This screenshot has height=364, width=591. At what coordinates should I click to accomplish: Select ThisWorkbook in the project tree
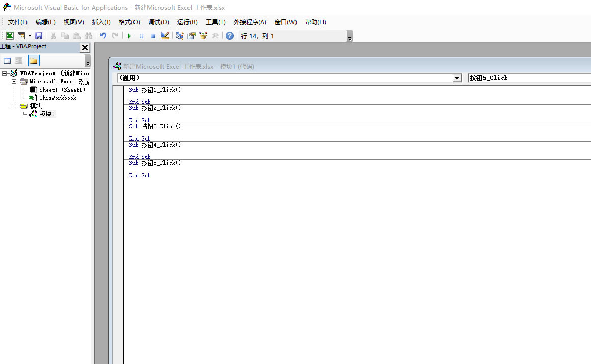[x=58, y=98]
